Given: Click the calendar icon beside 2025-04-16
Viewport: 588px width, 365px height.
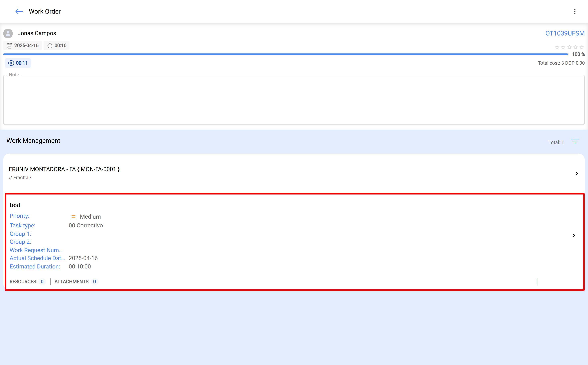Looking at the screenshot, I should (10, 45).
